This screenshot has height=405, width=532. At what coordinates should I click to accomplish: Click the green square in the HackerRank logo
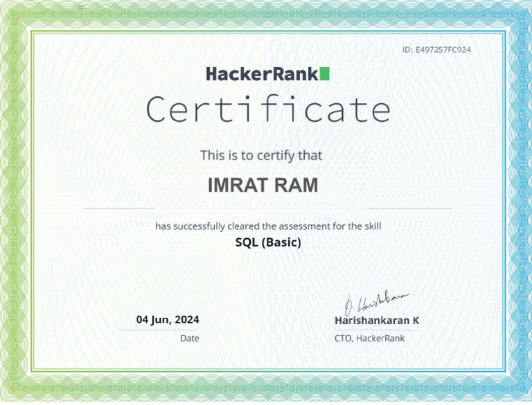point(325,74)
